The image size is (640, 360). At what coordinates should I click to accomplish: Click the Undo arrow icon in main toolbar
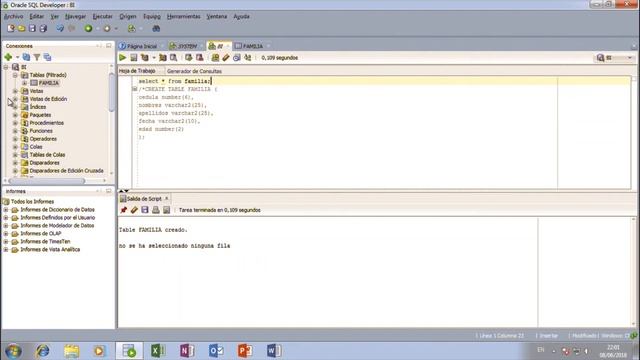60,29
